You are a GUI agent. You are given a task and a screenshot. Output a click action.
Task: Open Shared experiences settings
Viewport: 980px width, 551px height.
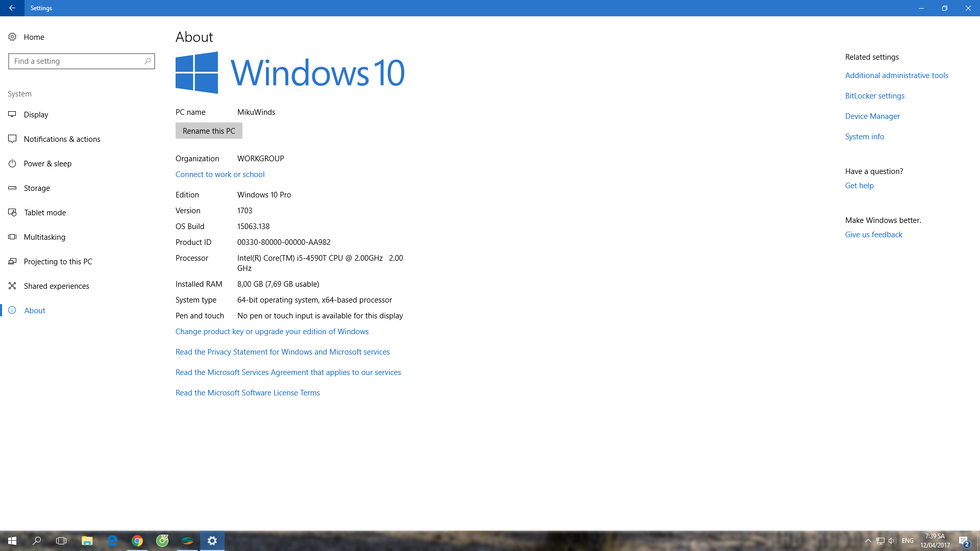(82, 286)
